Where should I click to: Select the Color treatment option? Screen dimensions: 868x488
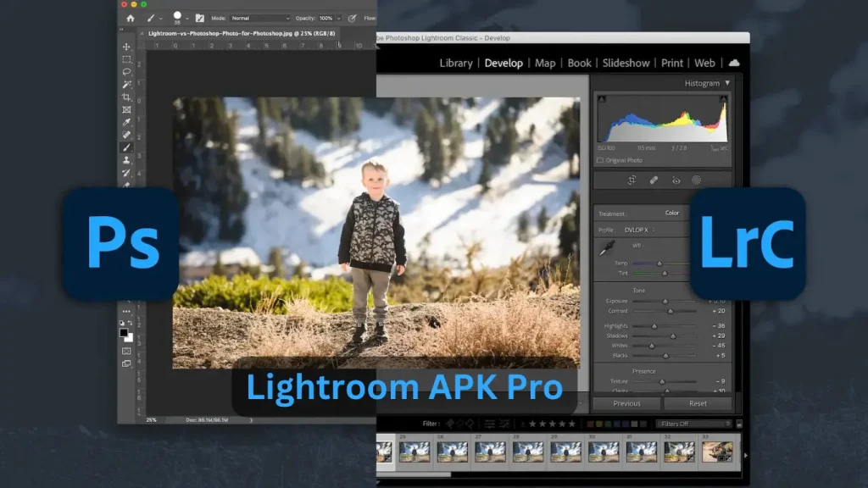(672, 213)
